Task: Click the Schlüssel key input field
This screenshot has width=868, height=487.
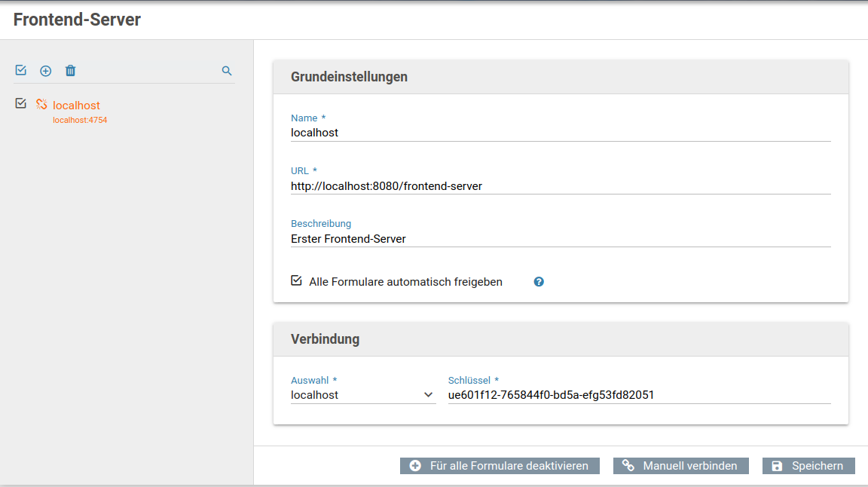Action: click(x=638, y=395)
